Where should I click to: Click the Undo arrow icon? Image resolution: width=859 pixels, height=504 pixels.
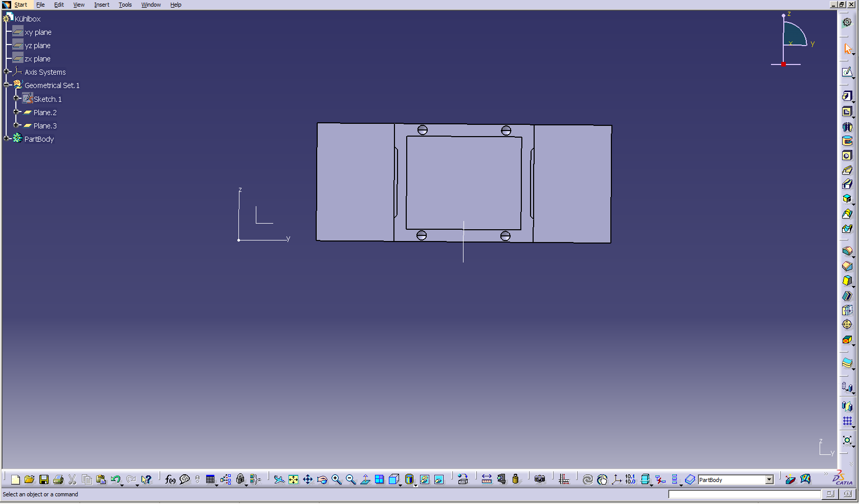116,479
